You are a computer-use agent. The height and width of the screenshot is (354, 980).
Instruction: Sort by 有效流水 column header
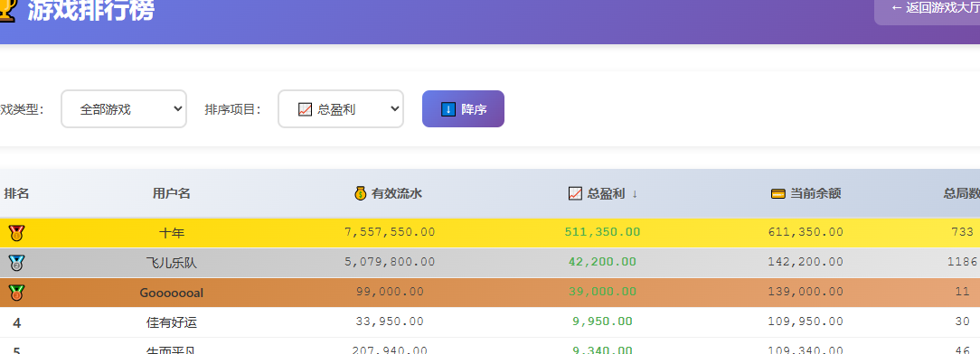[388, 193]
